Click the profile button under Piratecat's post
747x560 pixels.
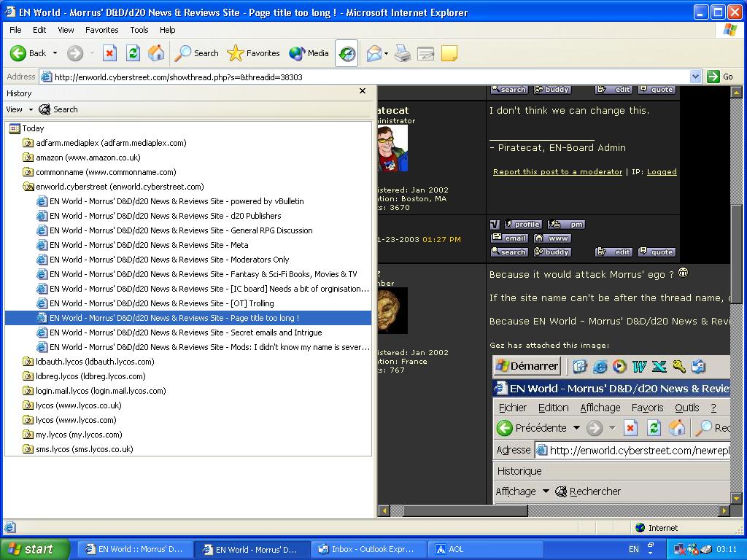(522, 225)
